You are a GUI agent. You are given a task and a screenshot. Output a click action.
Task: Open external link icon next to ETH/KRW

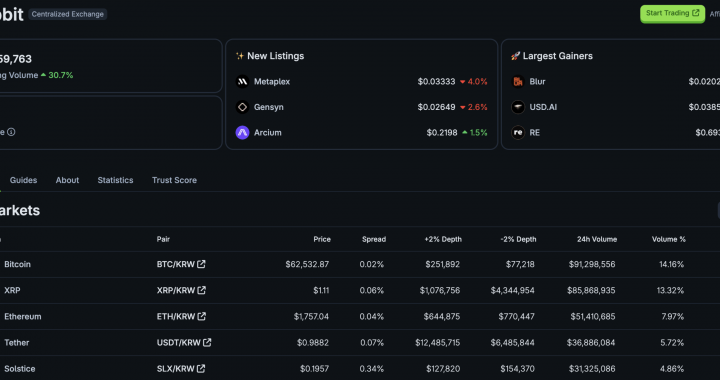[x=202, y=316]
